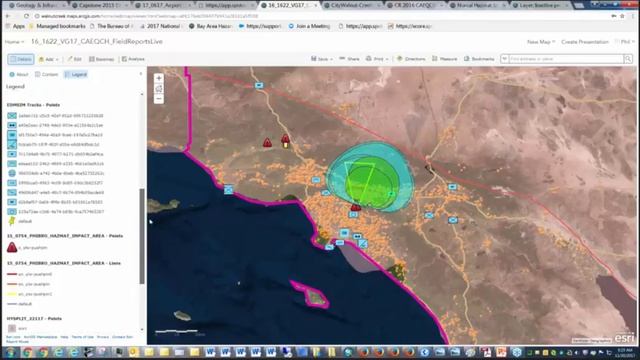Open the New Map dropdown

[541, 42]
